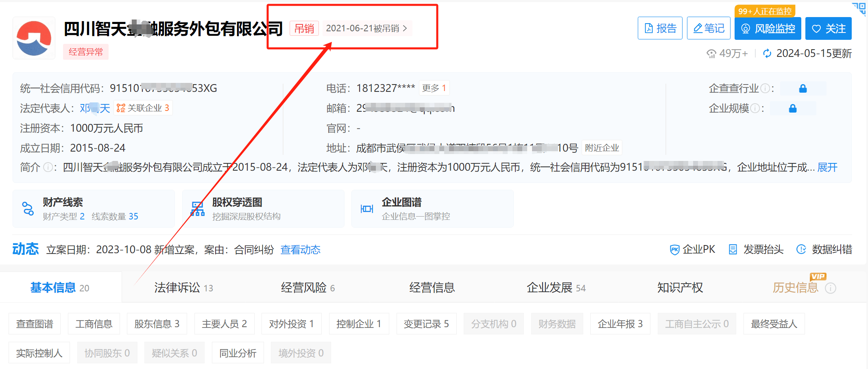Expand the 2021-06-21被吊销 revocation detail

pyautogui.click(x=366, y=28)
